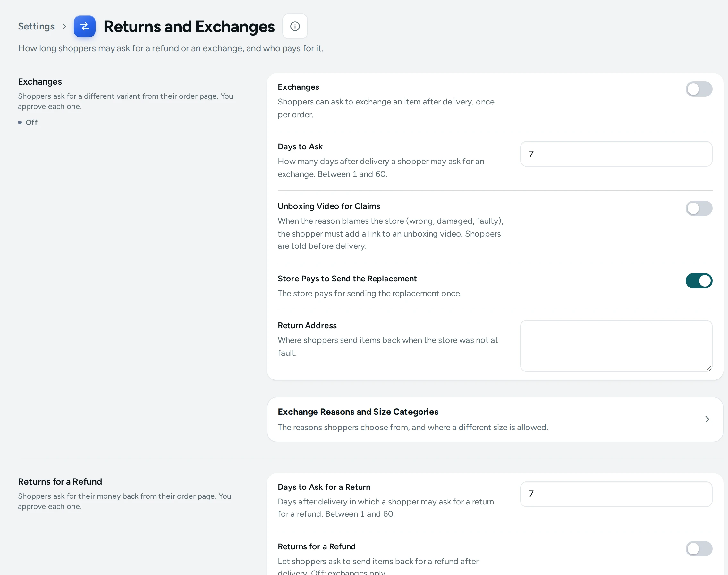Click the Return Address text area
This screenshot has height=575, width=728.
click(616, 346)
